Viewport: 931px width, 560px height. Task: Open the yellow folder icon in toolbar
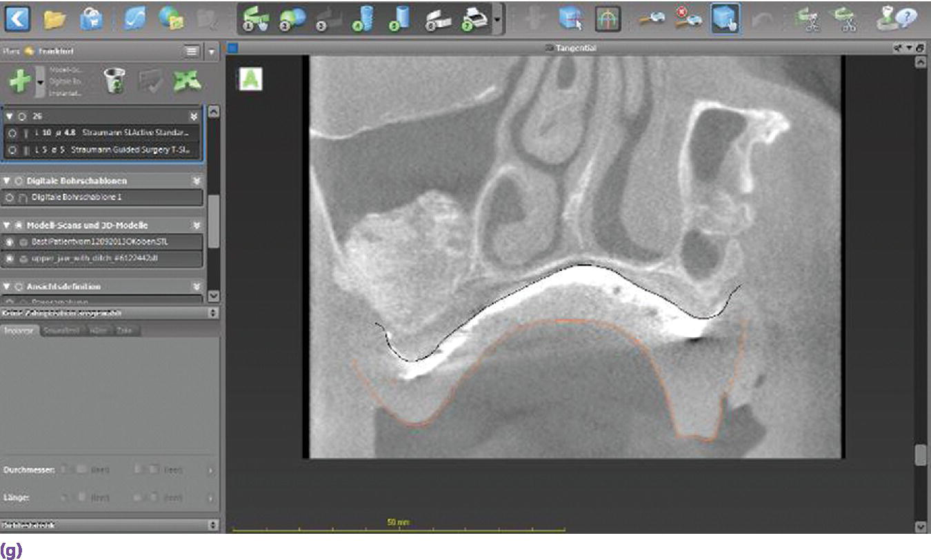coord(54,19)
